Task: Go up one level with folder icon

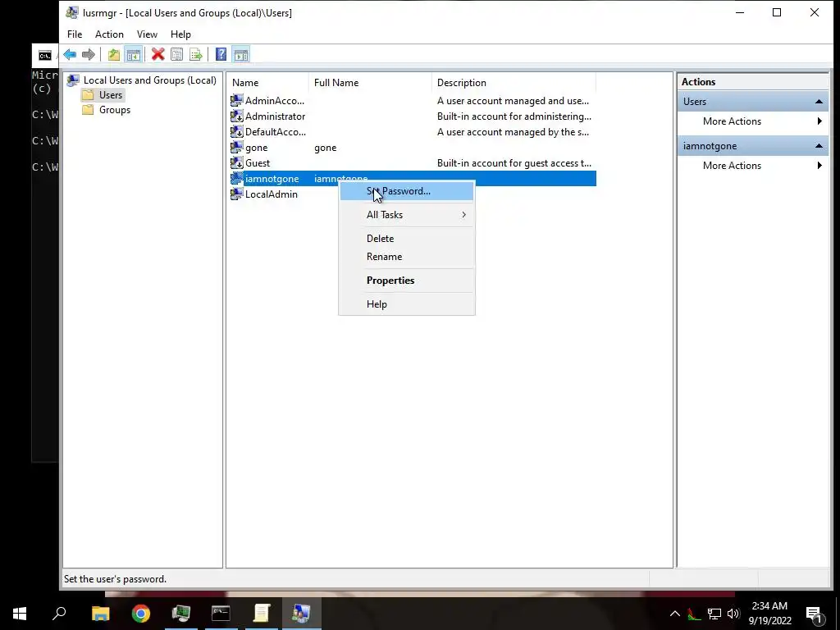Action: (x=113, y=54)
